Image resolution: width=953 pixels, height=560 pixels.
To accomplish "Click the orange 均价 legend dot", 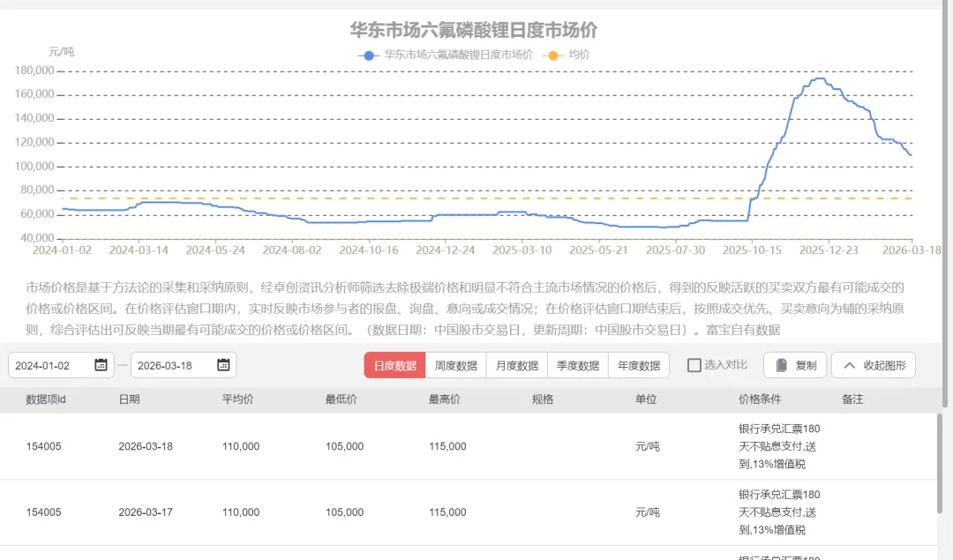I will (x=552, y=55).
